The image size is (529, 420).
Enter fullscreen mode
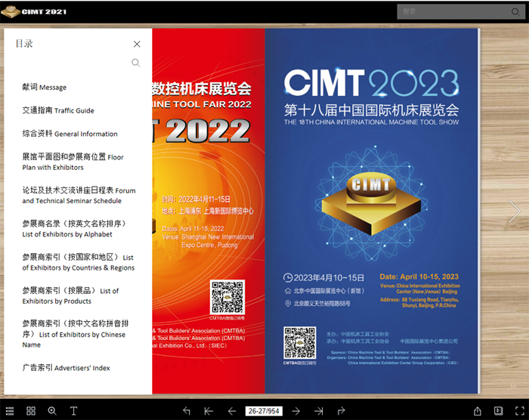520,411
